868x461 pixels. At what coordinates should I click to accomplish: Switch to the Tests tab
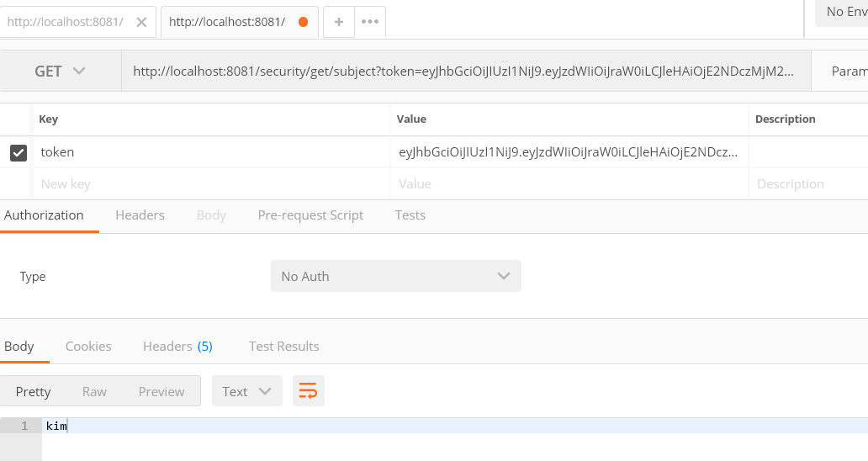tap(410, 215)
